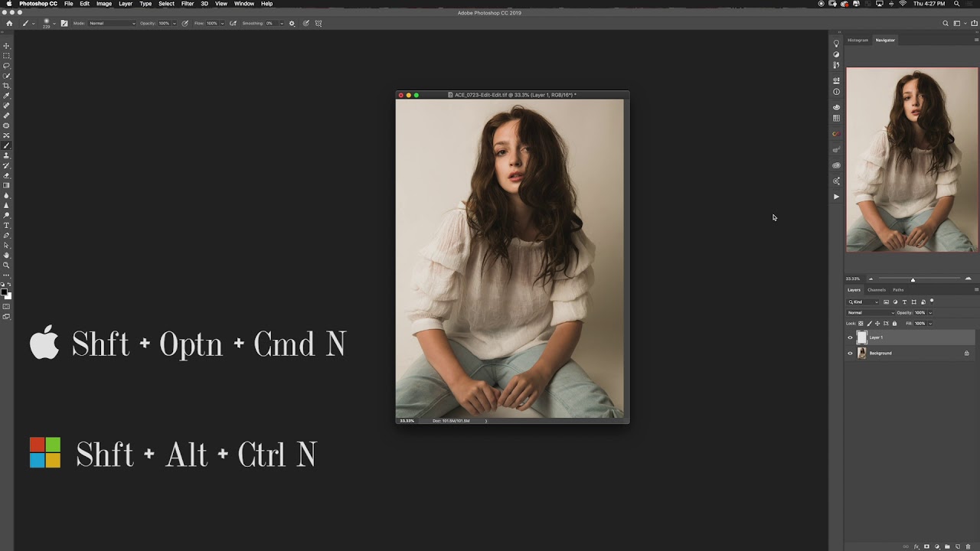Click the Add layer mask icon

926,546
